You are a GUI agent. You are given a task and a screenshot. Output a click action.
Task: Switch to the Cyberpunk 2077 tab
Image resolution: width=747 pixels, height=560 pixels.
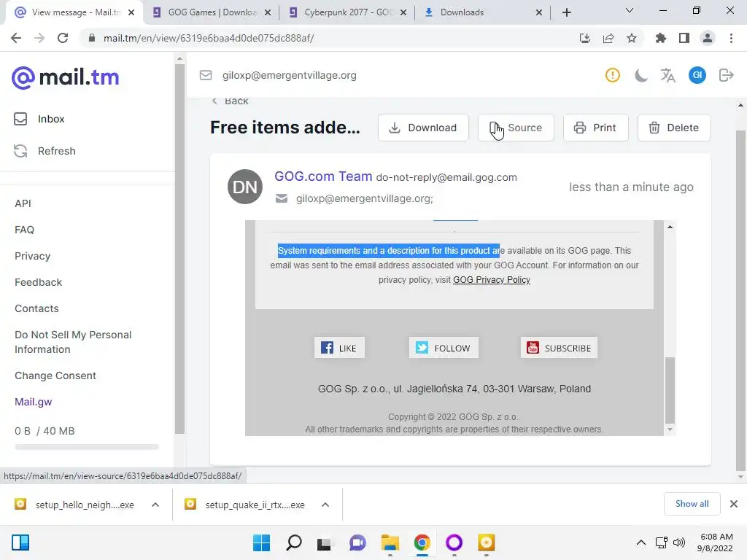pyautogui.click(x=347, y=12)
